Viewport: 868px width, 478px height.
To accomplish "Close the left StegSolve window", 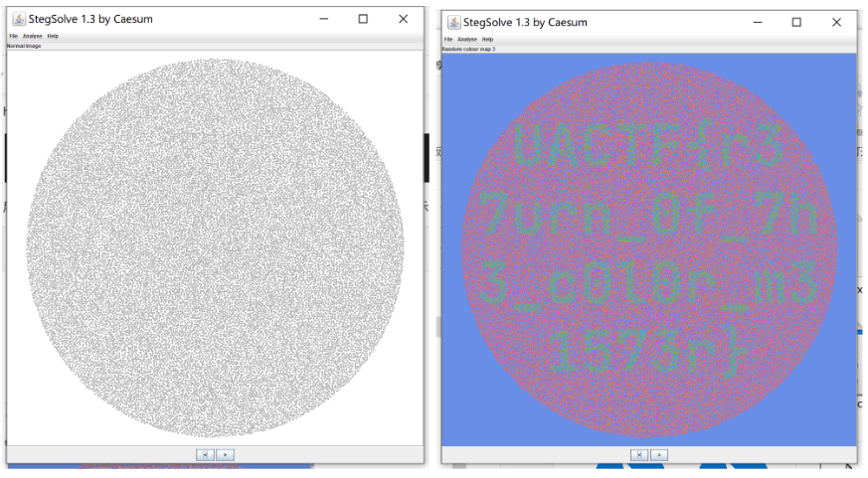I will click(x=403, y=19).
